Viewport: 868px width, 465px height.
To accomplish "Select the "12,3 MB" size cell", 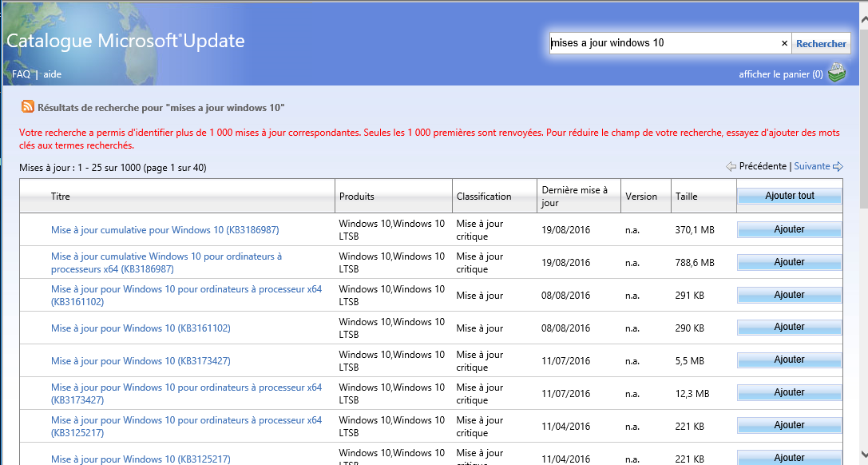I will tap(692, 394).
